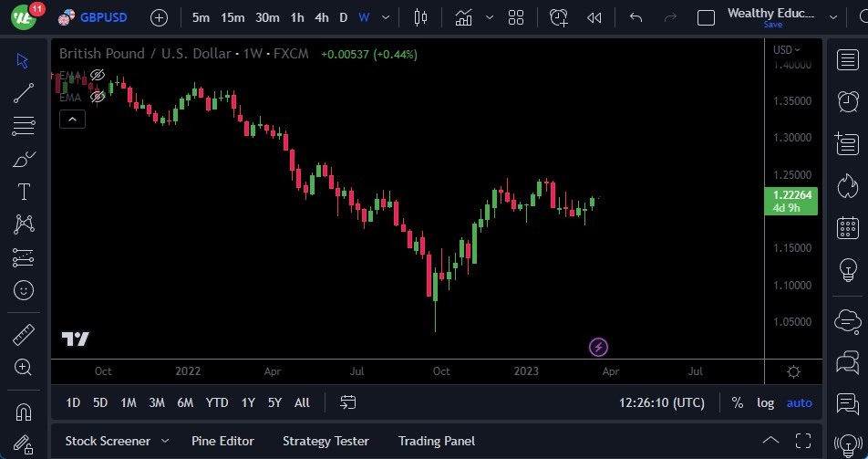The width and height of the screenshot is (868, 459).
Task: Open the text annotation tool
Action: coord(24,192)
